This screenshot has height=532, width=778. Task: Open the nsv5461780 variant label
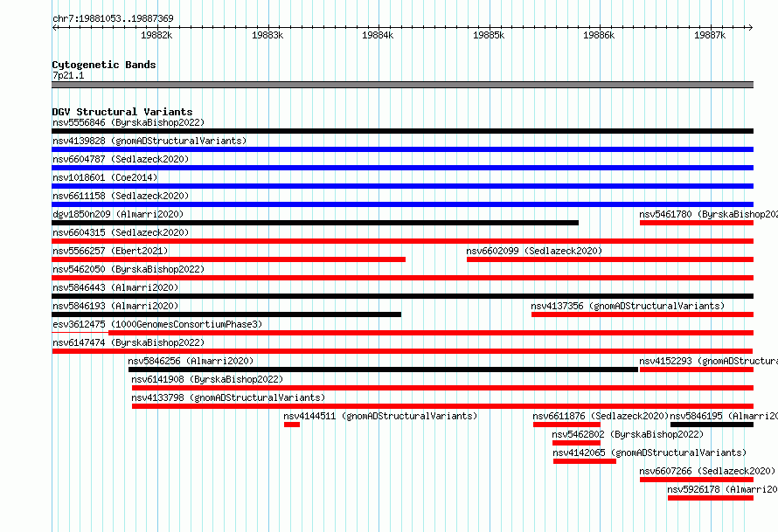coord(708,214)
